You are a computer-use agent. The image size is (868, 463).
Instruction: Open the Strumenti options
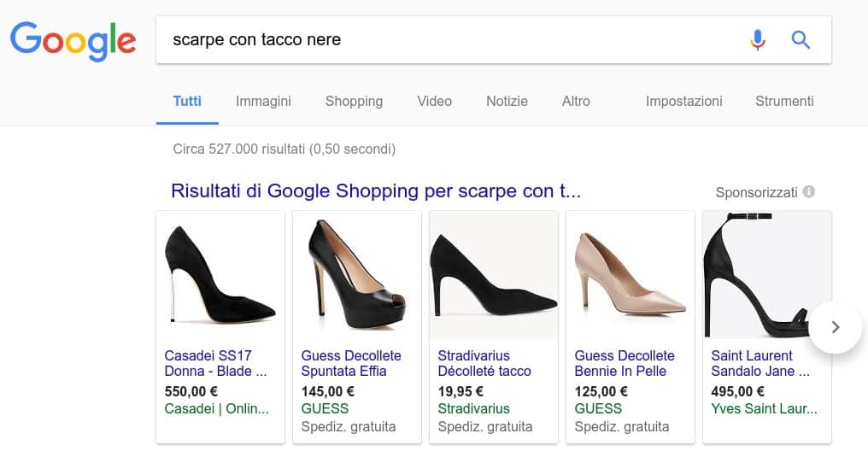click(784, 102)
